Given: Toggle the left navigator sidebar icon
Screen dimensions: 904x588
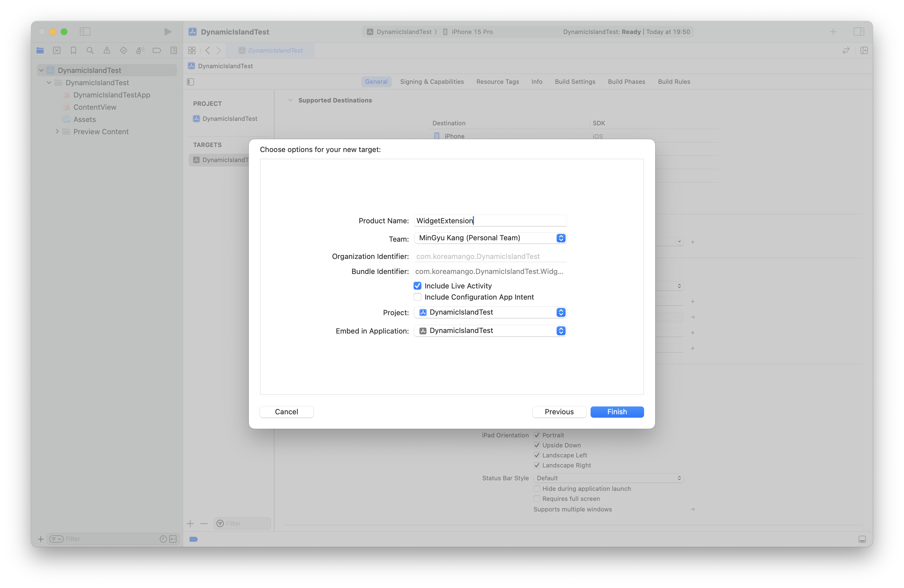Looking at the screenshot, I should coord(85,31).
